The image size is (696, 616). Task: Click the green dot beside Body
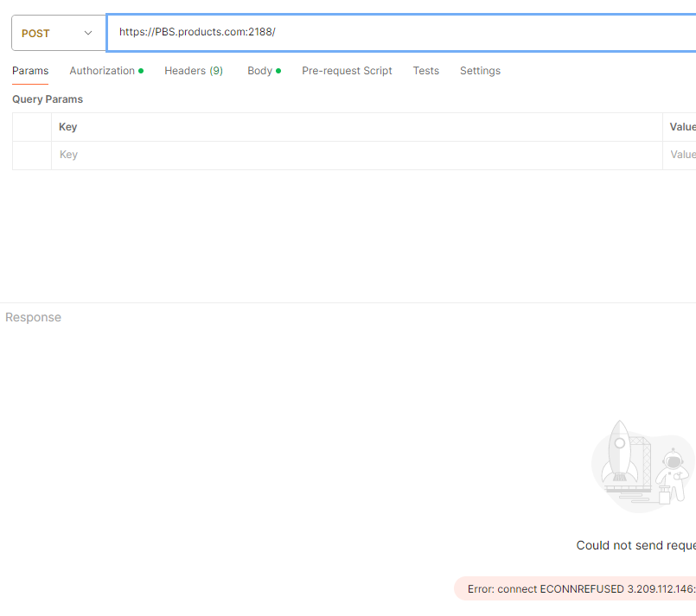point(278,71)
